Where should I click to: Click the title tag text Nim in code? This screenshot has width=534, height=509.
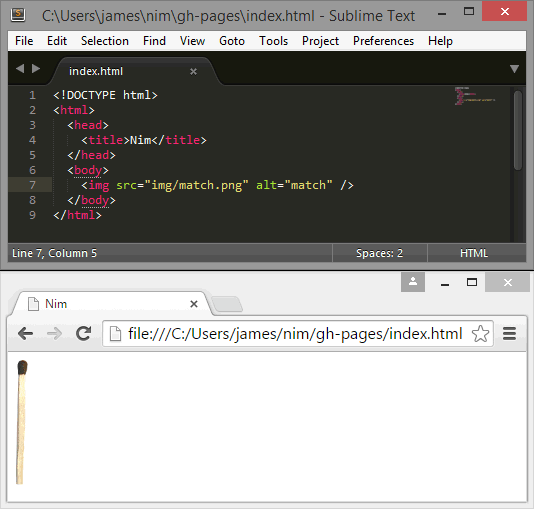(141, 140)
